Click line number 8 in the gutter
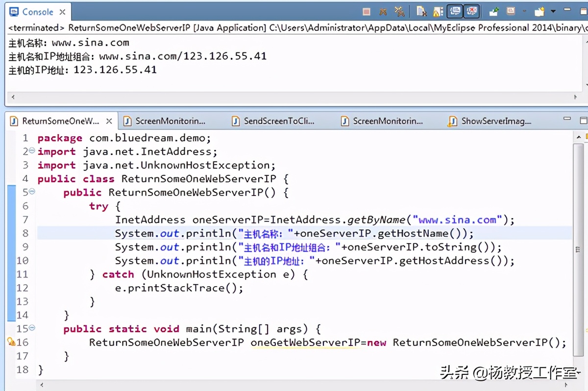This screenshot has height=391, width=588. pos(25,233)
